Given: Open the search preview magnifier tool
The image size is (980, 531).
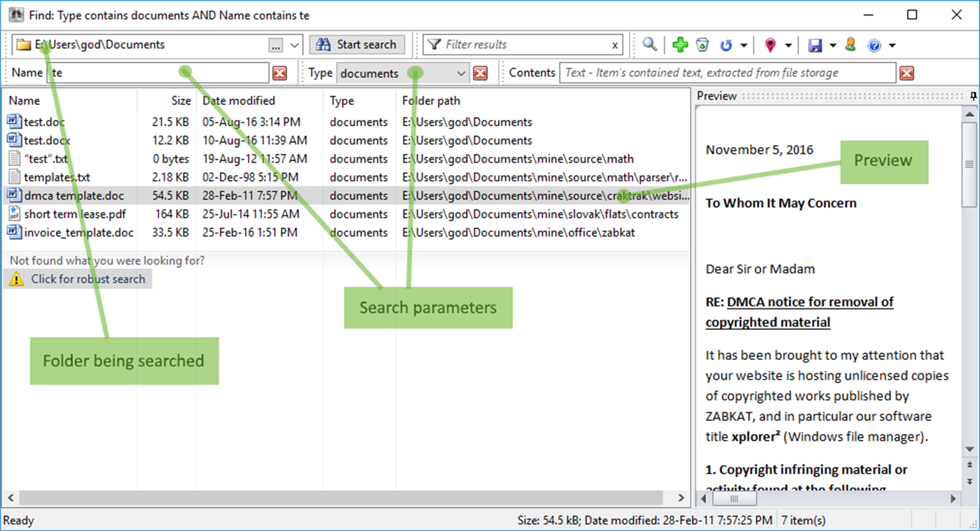Looking at the screenshot, I should [649, 44].
